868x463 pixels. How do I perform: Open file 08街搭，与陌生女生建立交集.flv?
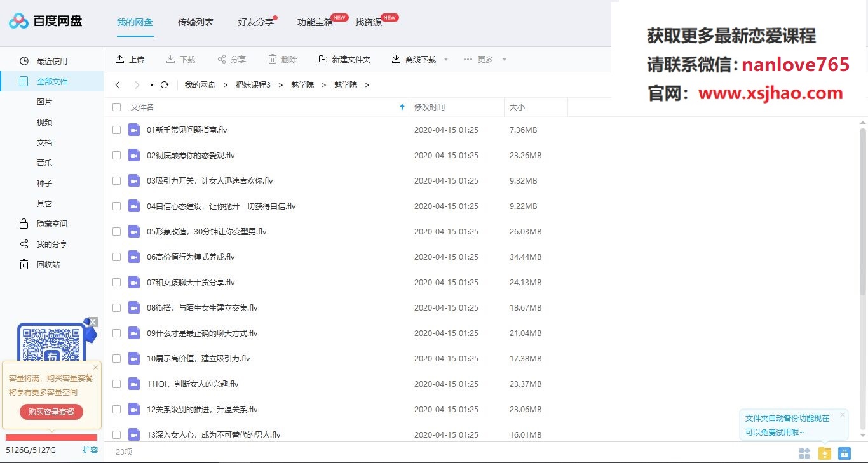point(202,307)
